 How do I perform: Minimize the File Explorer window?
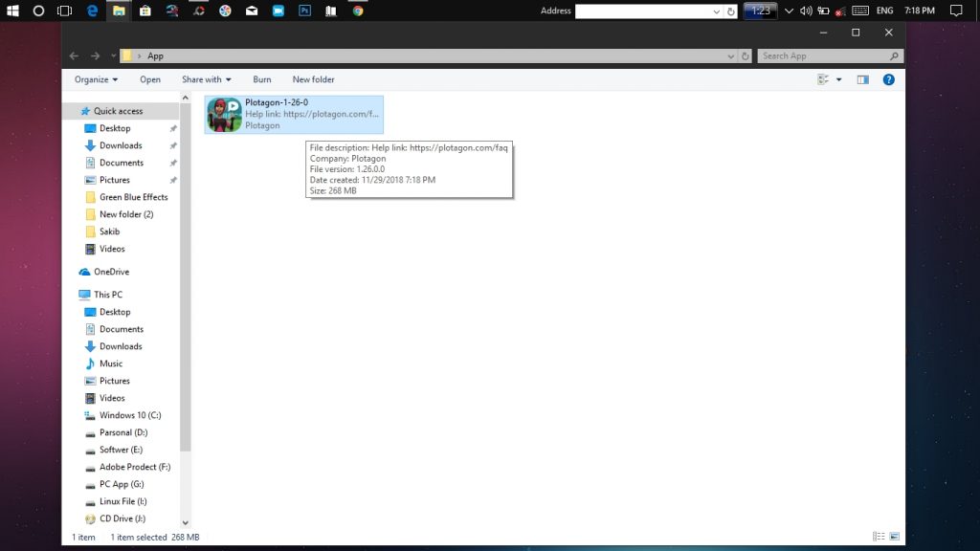(x=823, y=33)
